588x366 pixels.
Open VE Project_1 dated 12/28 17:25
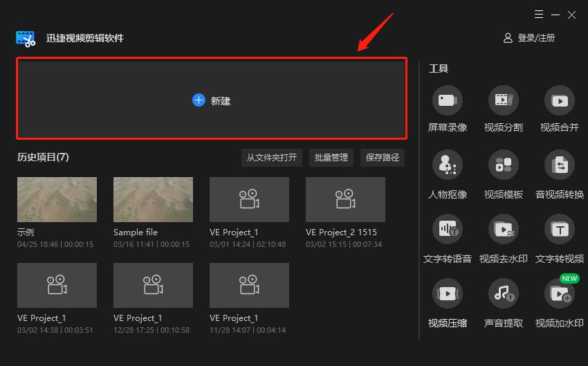pos(153,285)
